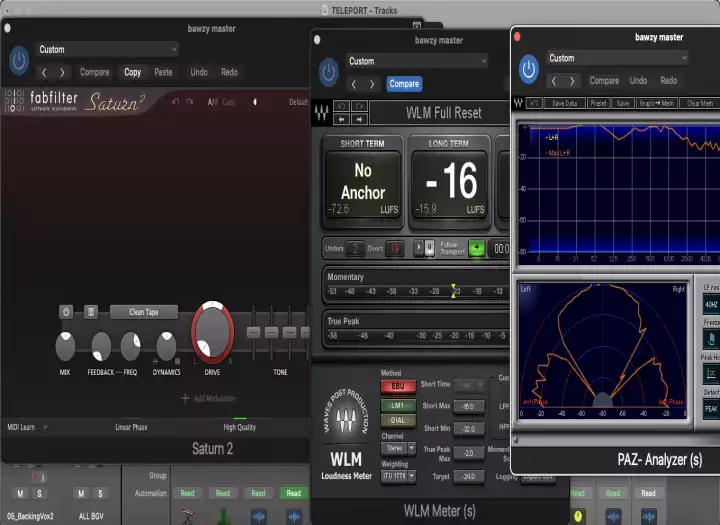Click the Waves logo in WLM toolbar
Viewport: 720px width, 525px height.
pos(322,113)
